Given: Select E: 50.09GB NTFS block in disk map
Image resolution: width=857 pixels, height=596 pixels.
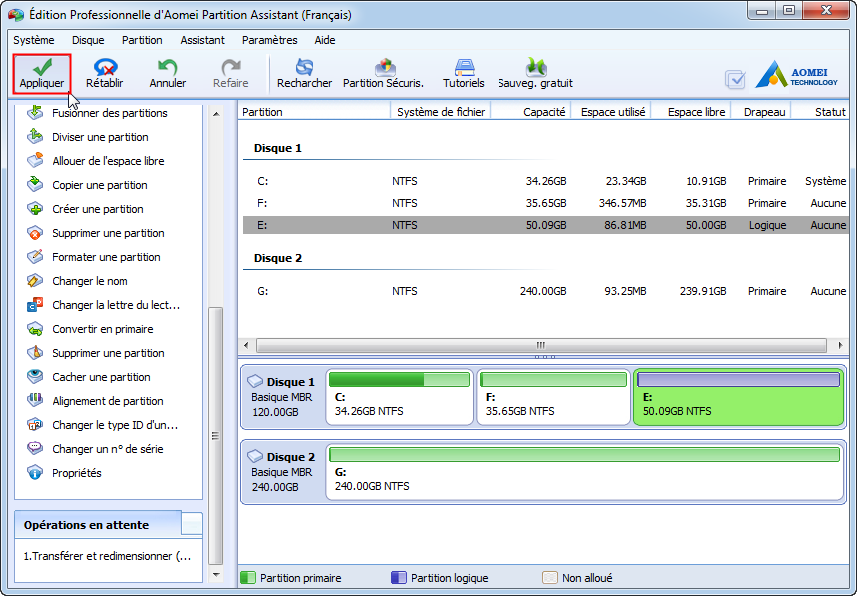Looking at the screenshot, I should (738, 397).
